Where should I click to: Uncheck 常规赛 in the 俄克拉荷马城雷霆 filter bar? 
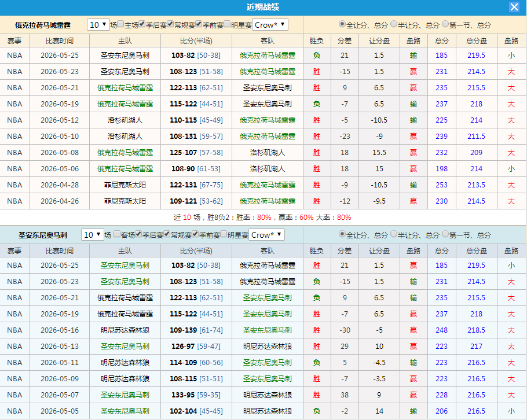(x=170, y=24)
